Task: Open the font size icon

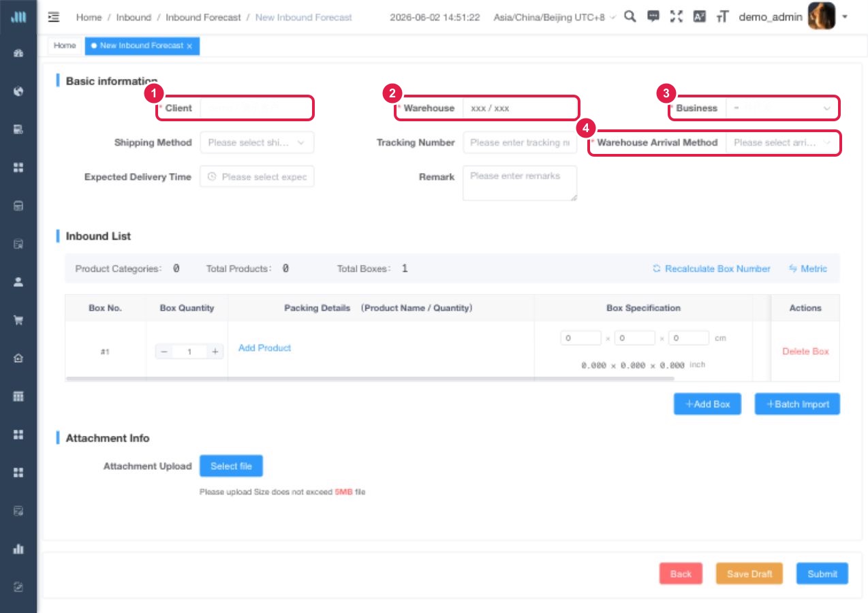Action: [x=723, y=16]
